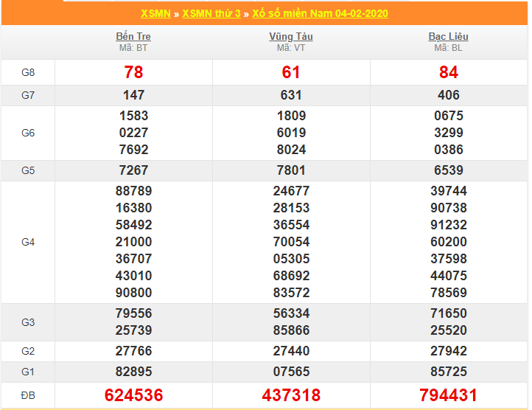Open the Vũng Tàu province link
The height and width of the screenshot is (410, 532).
(291, 36)
